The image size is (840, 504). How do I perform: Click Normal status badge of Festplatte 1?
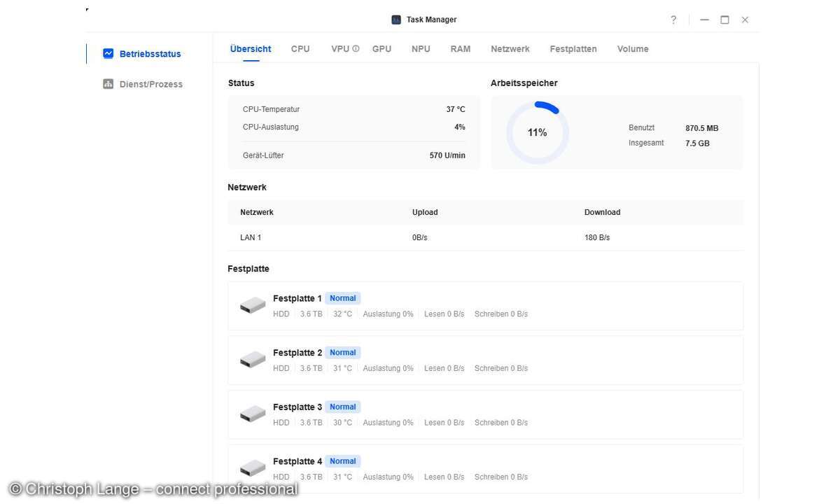343,298
